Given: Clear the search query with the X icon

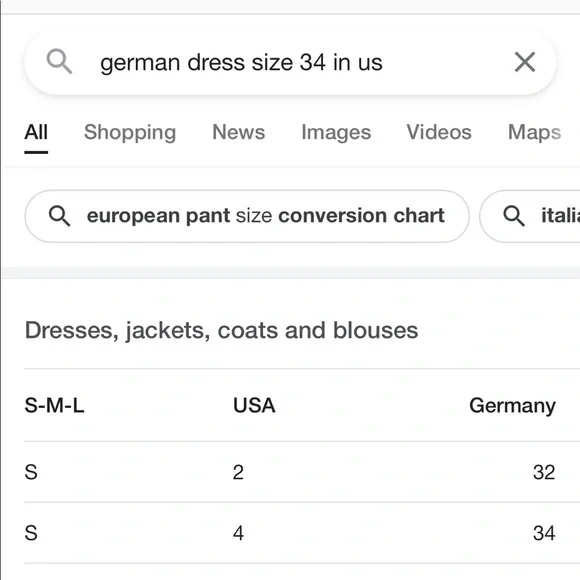Looking at the screenshot, I should pos(525,62).
